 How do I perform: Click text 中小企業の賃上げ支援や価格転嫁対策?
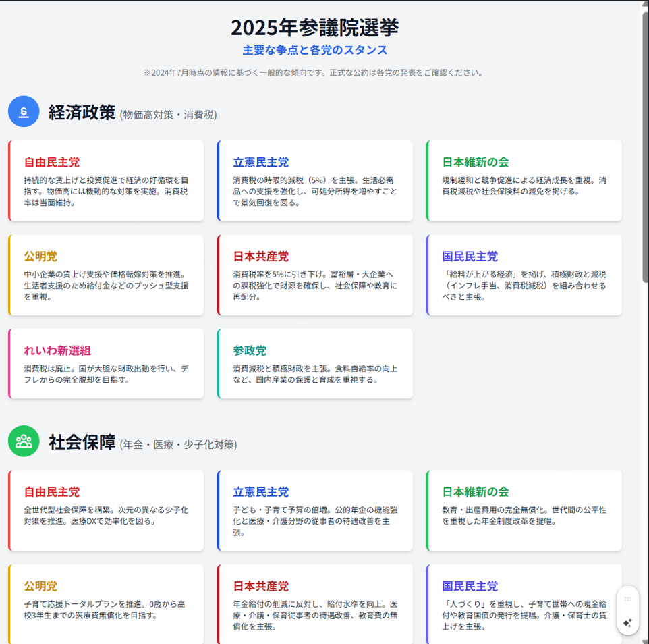(x=94, y=274)
